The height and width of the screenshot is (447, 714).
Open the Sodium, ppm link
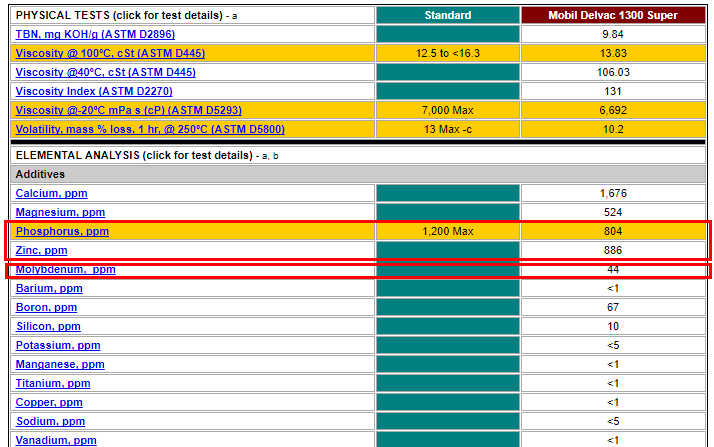click(x=51, y=422)
